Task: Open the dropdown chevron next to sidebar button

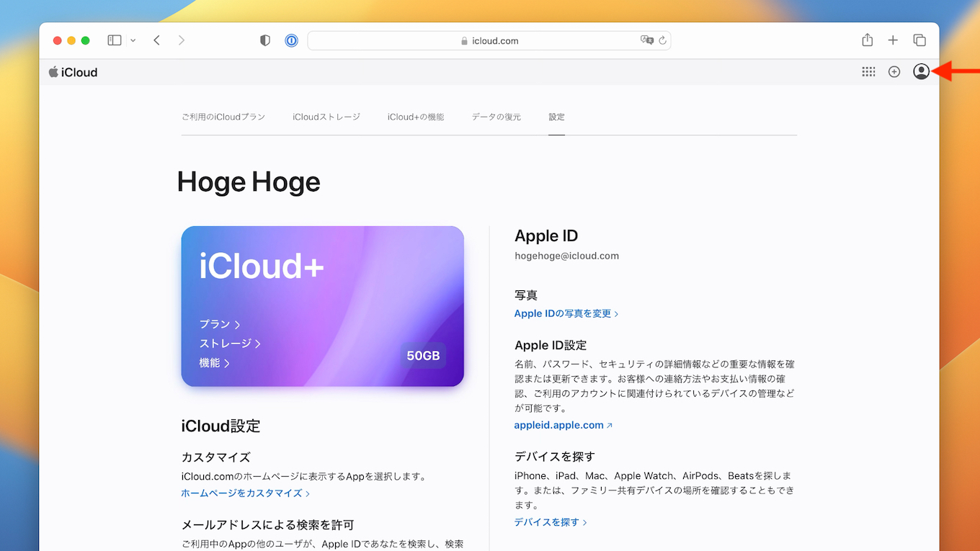Action: pos(133,40)
